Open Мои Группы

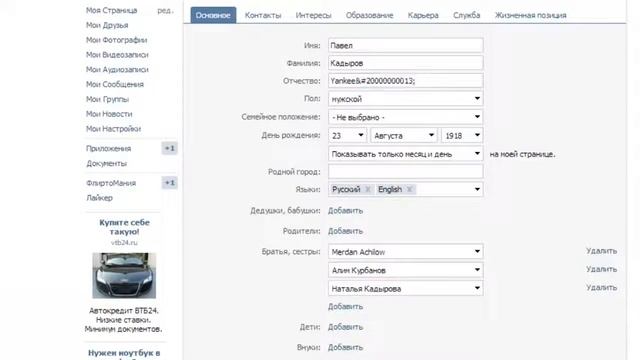click(x=107, y=99)
